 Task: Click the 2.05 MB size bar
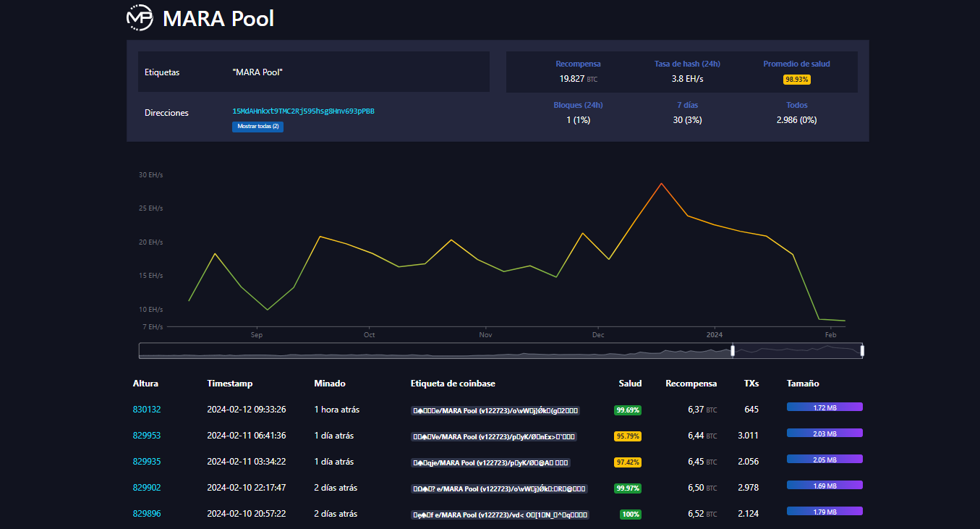[x=825, y=460]
